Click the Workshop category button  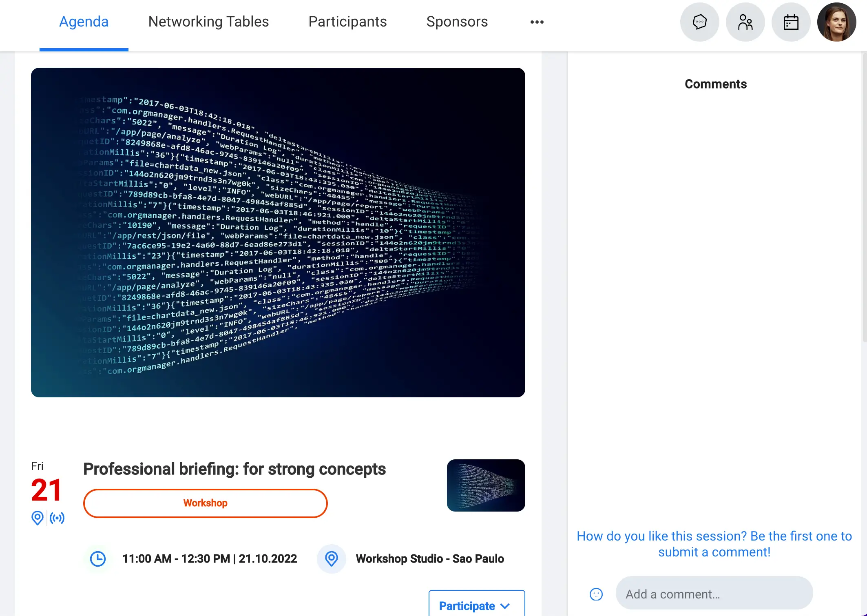click(x=206, y=503)
